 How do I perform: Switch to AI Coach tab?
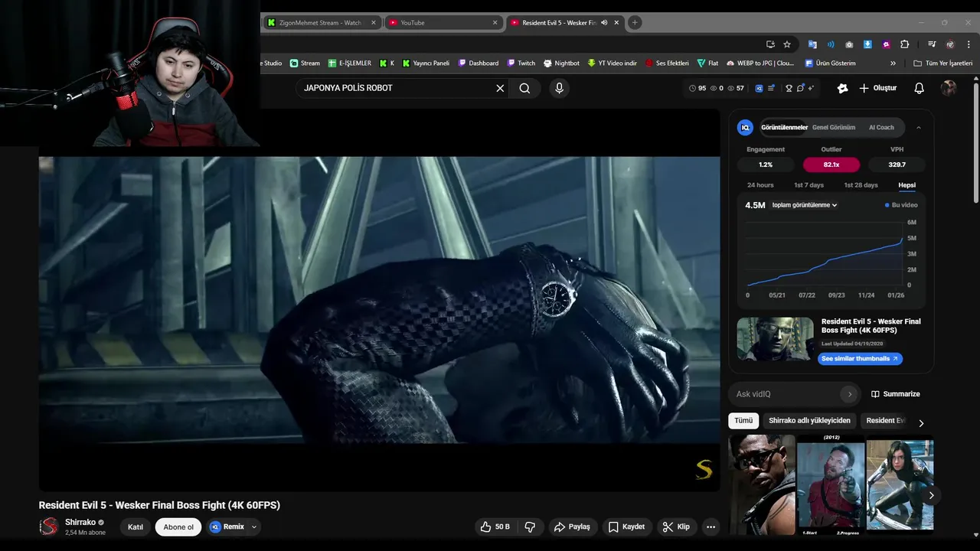click(881, 128)
